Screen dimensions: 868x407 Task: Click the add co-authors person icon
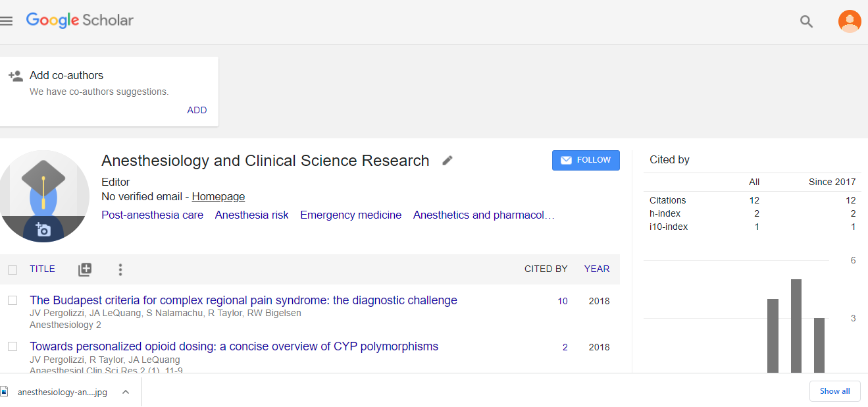pyautogui.click(x=16, y=76)
